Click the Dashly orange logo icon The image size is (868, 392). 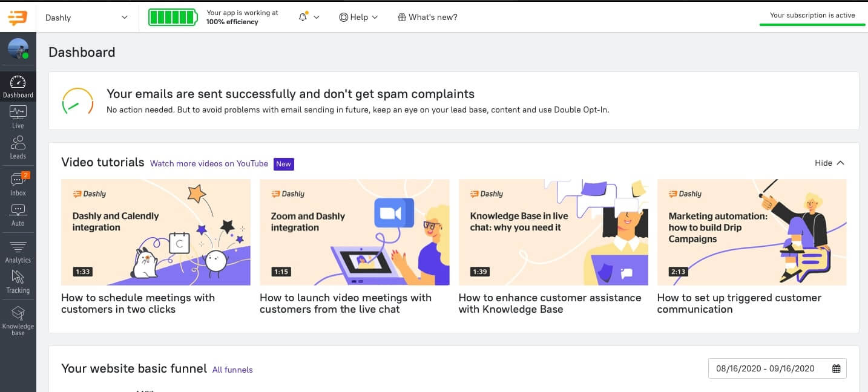point(18,18)
